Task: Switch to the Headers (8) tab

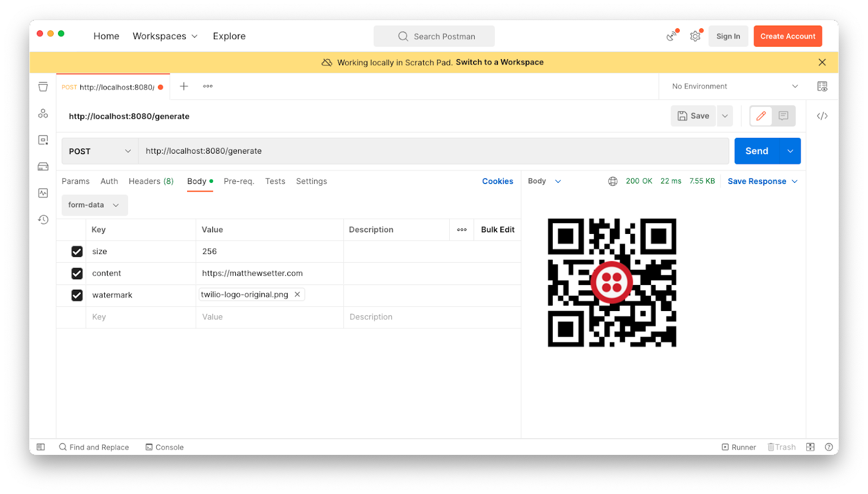Action: tap(151, 181)
